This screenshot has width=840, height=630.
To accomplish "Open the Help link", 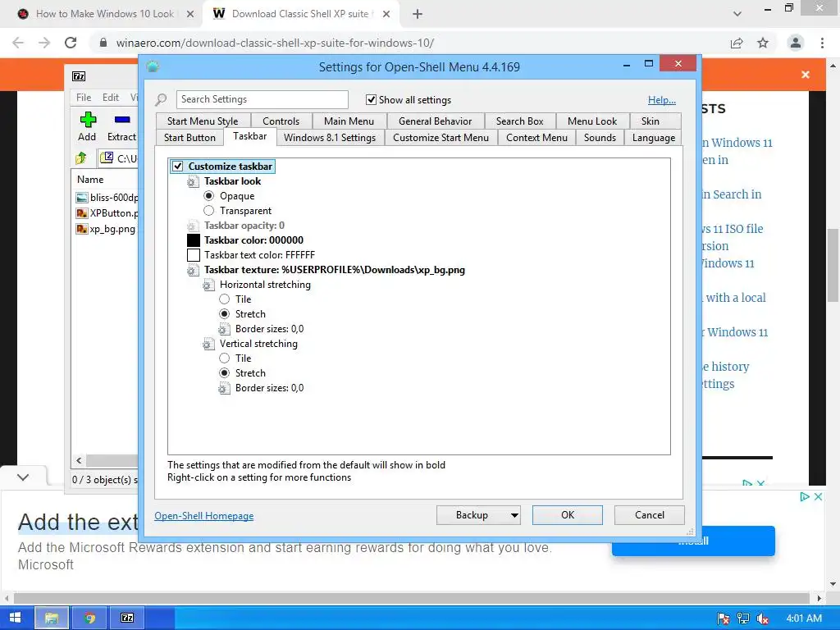I will (x=662, y=100).
